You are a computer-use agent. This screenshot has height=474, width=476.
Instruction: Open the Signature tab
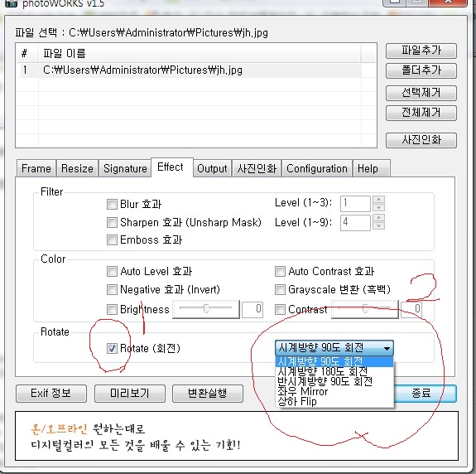click(125, 168)
